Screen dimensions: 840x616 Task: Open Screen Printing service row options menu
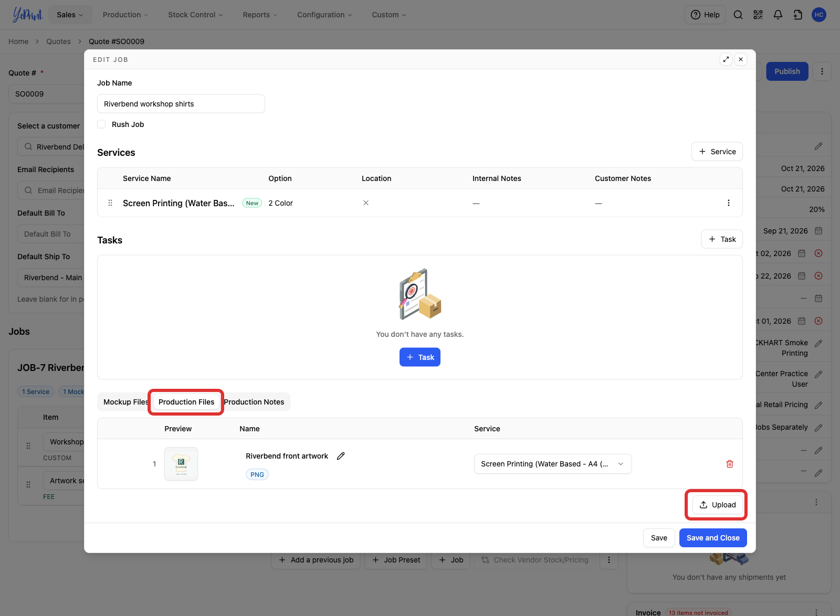[728, 203]
